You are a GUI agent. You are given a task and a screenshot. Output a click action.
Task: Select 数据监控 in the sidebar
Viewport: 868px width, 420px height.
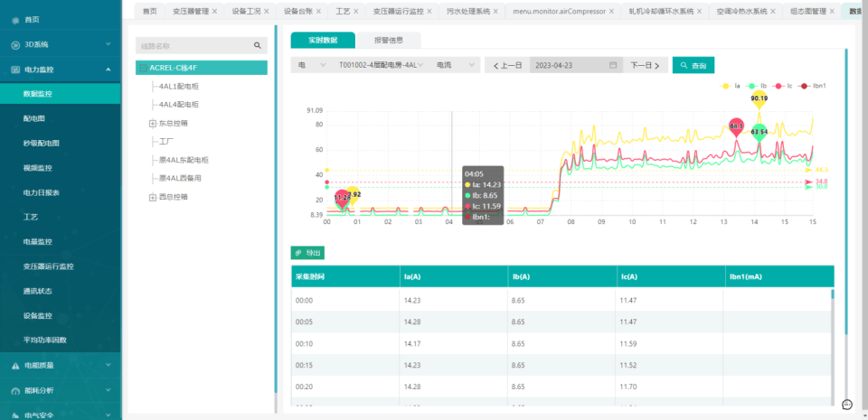(x=61, y=94)
